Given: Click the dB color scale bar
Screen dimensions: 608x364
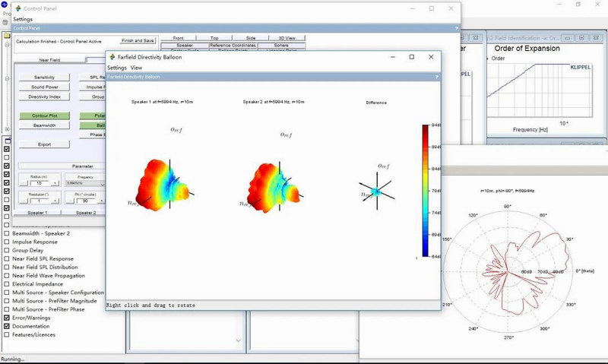Looking at the screenshot, I should point(426,191).
